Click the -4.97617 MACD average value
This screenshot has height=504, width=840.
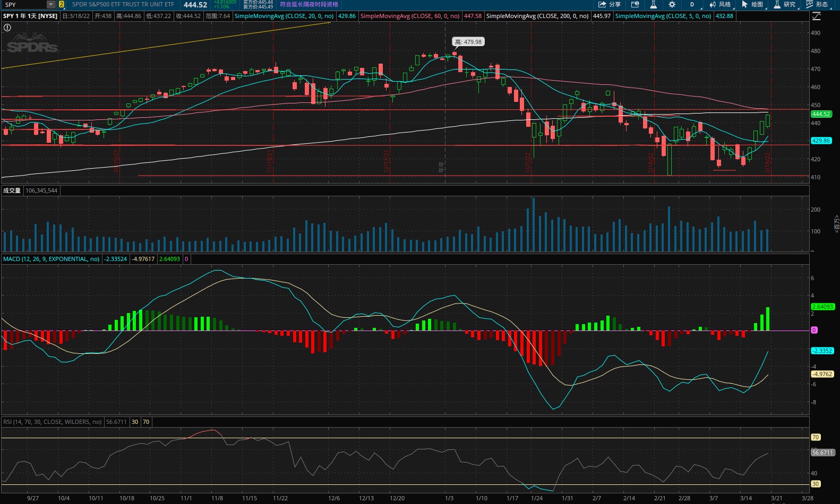(143, 259)
